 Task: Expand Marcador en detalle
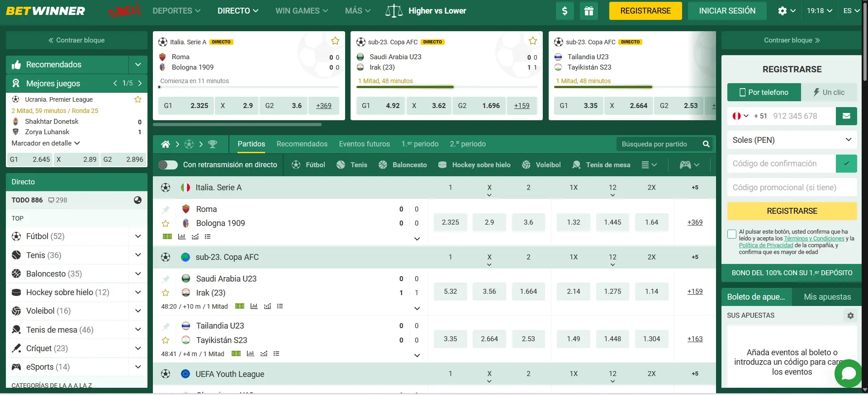(x=46, y=143)
